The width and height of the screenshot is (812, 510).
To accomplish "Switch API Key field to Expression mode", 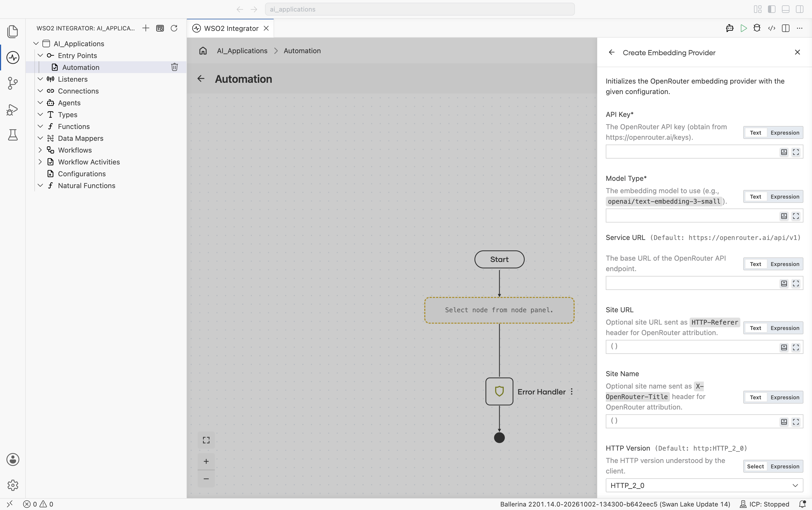I will [785, 132].
